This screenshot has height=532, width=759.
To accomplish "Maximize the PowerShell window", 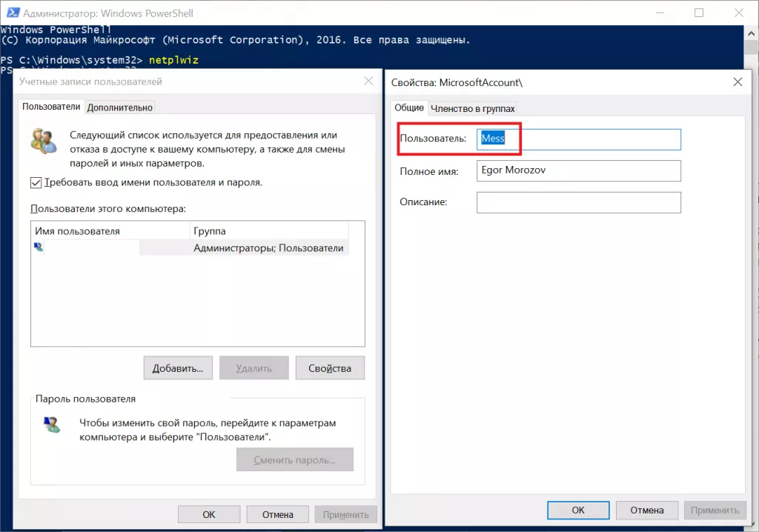I will tap(699, 13).
